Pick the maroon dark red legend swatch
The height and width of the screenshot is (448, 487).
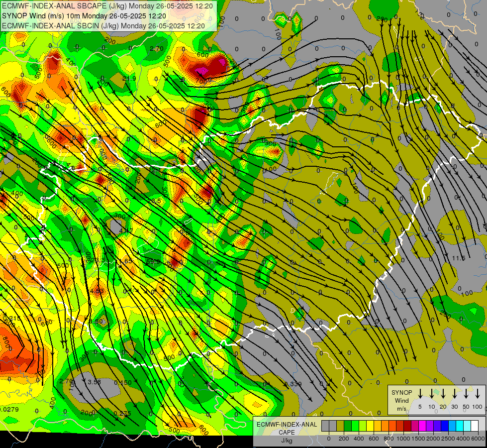407,426
